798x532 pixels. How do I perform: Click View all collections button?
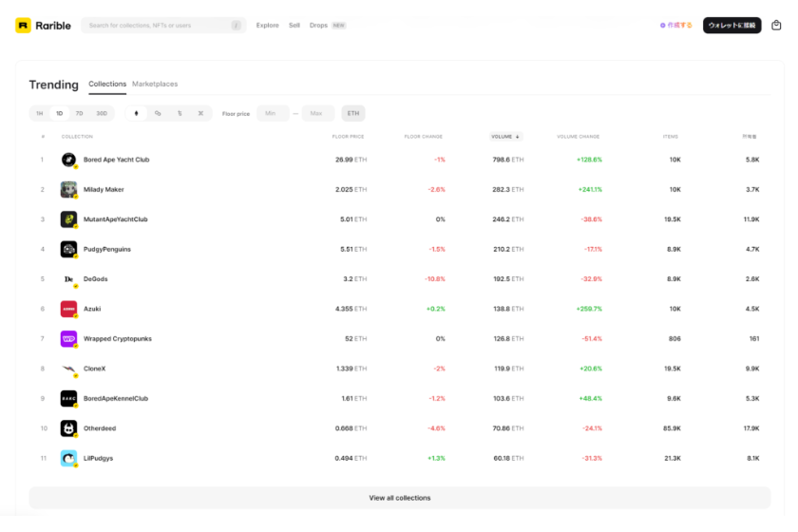400,498
